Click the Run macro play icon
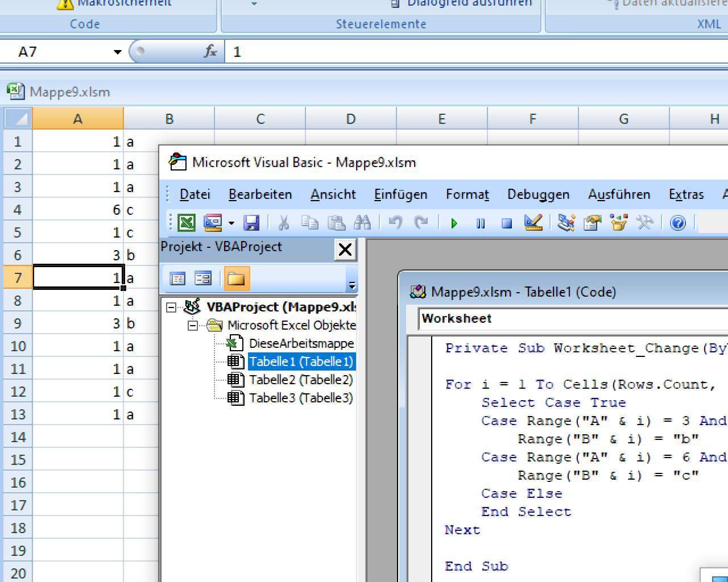The width and height of the screenshot is (728, 582). coord(454,223)
